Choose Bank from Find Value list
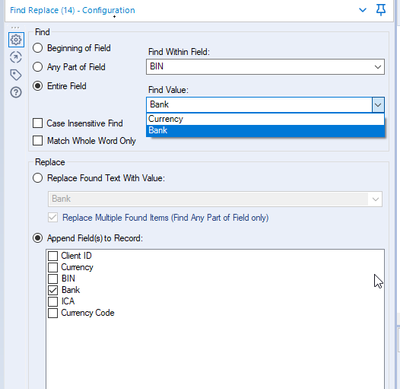400x389 pixels. pyautogui.click(x=265, y=130)
